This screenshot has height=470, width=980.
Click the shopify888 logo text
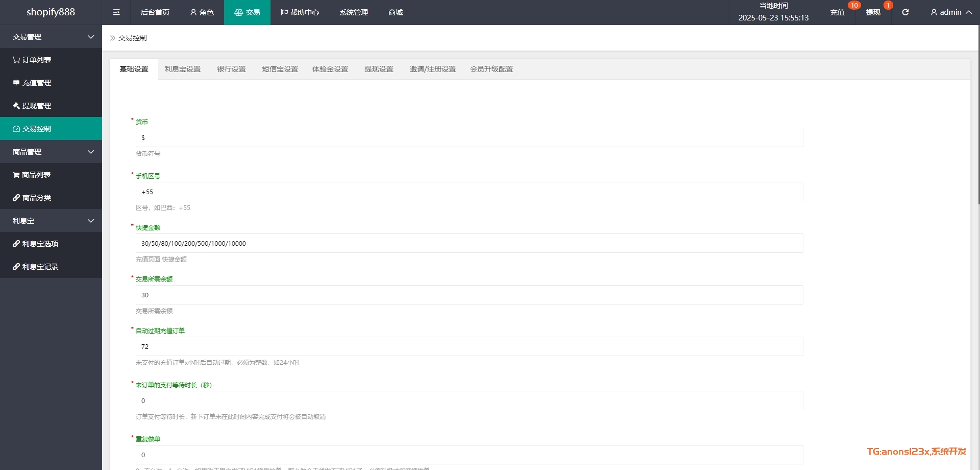pos(51,12)
